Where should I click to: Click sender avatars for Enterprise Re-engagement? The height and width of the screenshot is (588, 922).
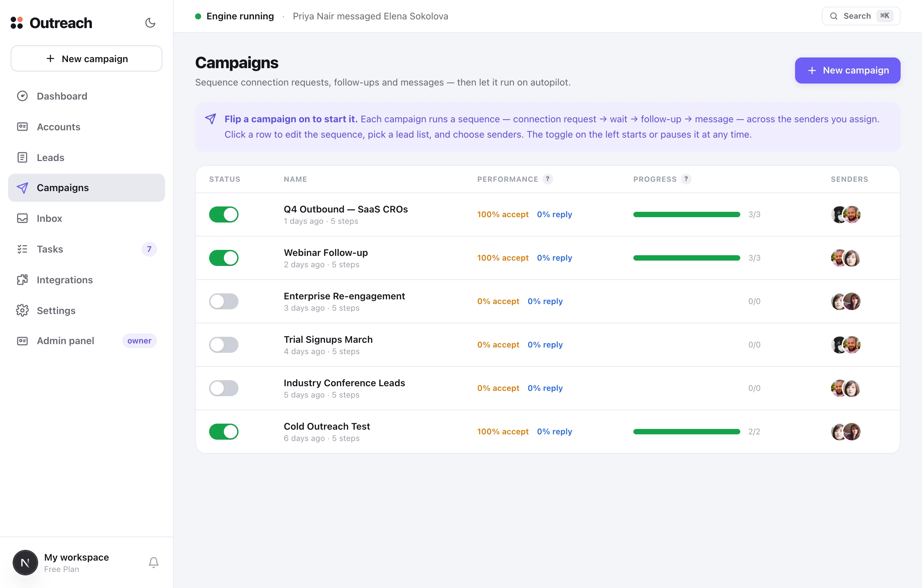(846, 301)
